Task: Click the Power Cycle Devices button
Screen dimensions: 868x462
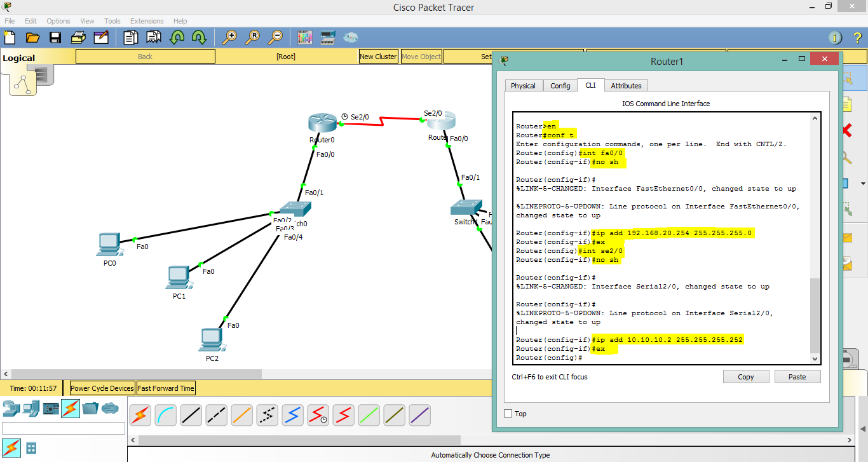Action: [x=101, y=388]
